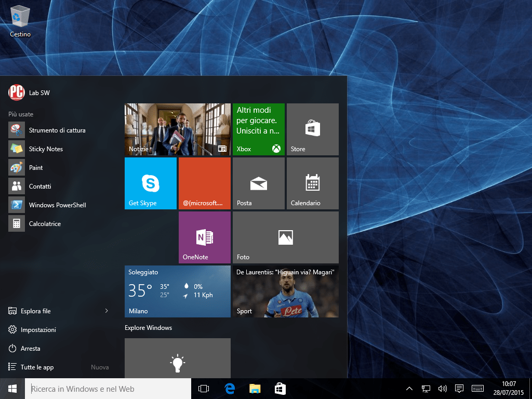The width and height of the screenshot is (532, 399).
Task: Open Windows PowerShell from most used
Action: pyautogui.click(x=57, y=205)
